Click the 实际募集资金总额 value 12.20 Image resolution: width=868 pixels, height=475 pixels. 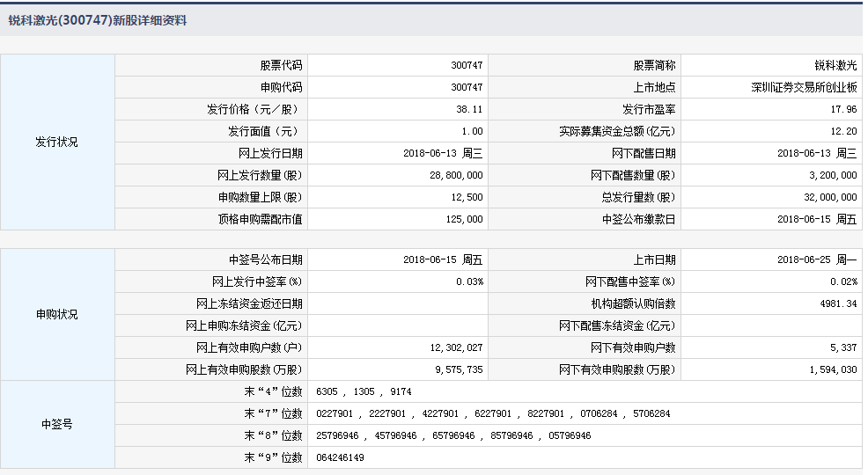[844, 132]
